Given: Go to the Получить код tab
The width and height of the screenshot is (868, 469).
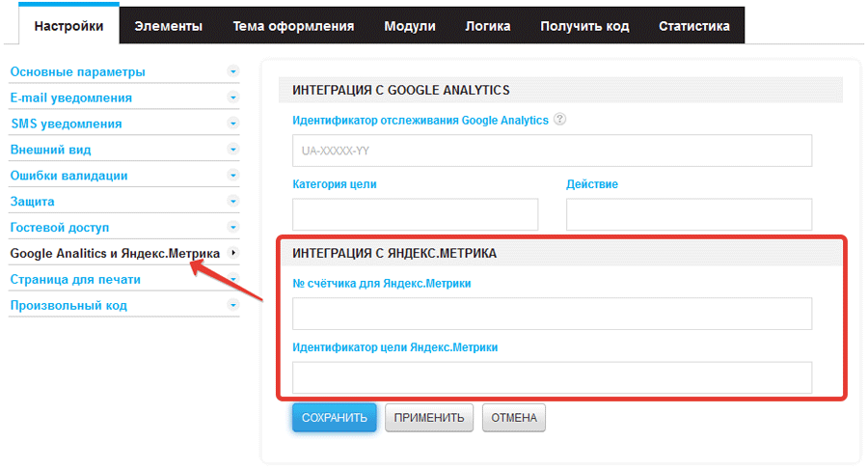Looking at the screenshot, I should click(584, 26).
